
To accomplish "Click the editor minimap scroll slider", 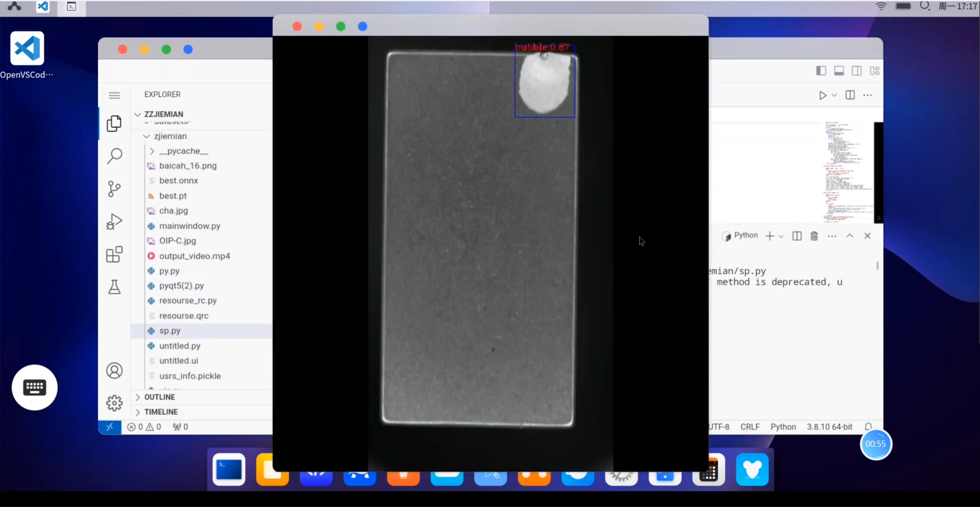I will 878,172.
